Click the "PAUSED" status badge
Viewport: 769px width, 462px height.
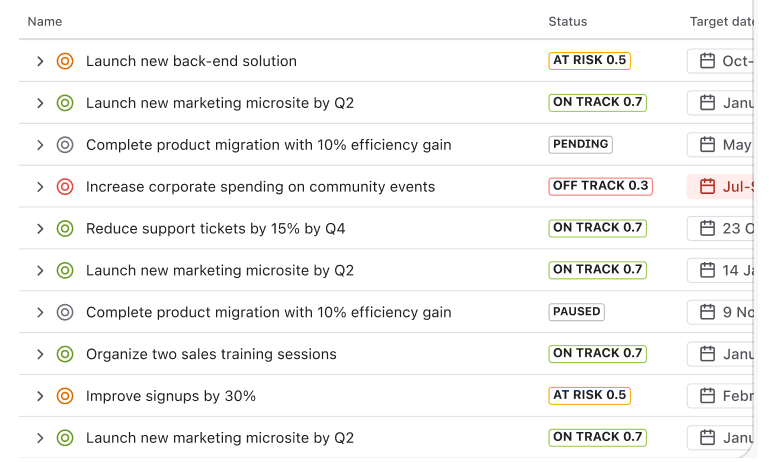point(577,312)
